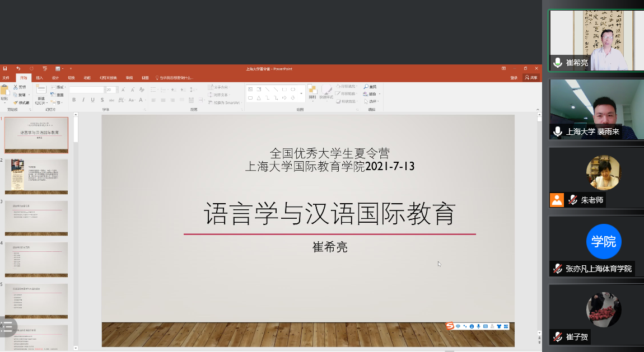Click the Find (查找) magnifier icon
This screenshot has height=352, width=644.
click(x=366, y=87)
